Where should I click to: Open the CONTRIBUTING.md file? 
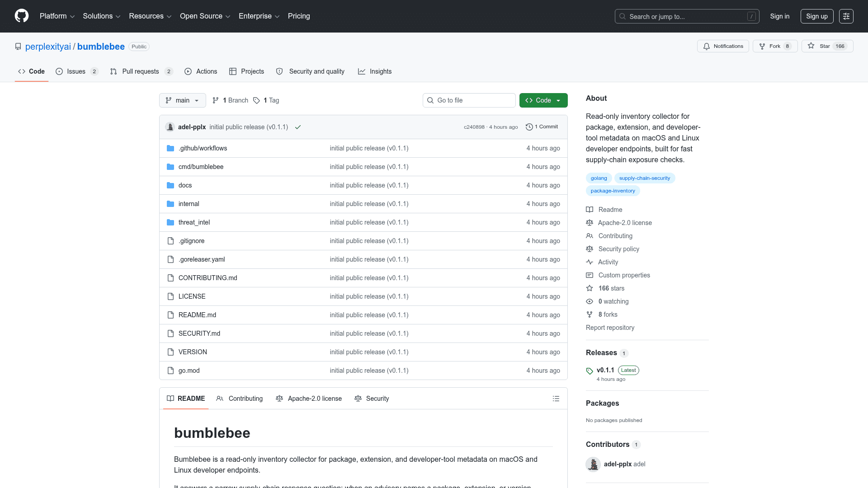(x=208, y=278)
